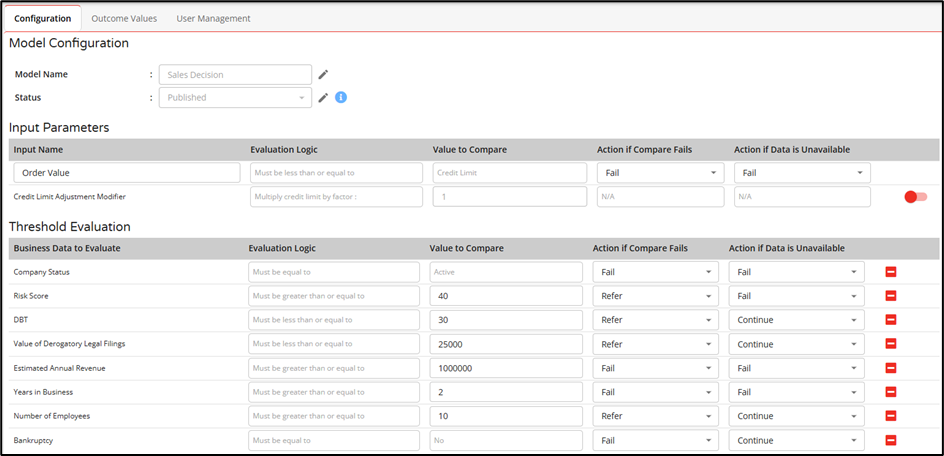Click the Risk Score value field showing 40
The image size is (944, 456).
506,296
